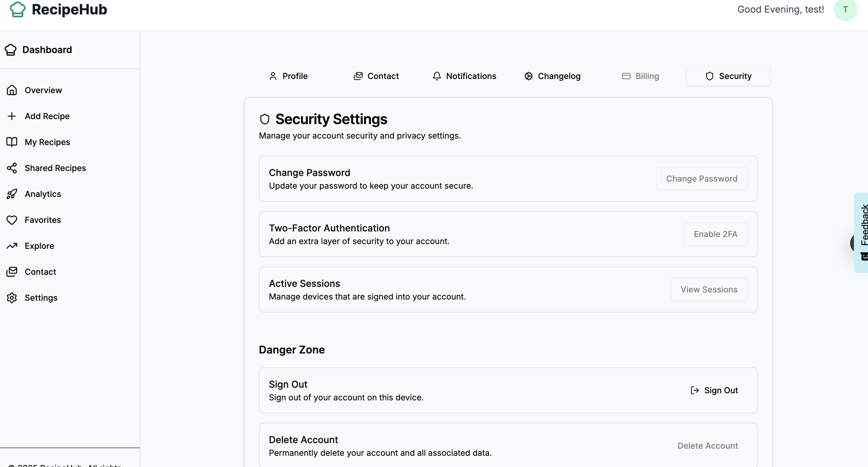This screenshot has height=467, width=868.
Task: Click the Explore trending arrow icon
Action: 12,246
